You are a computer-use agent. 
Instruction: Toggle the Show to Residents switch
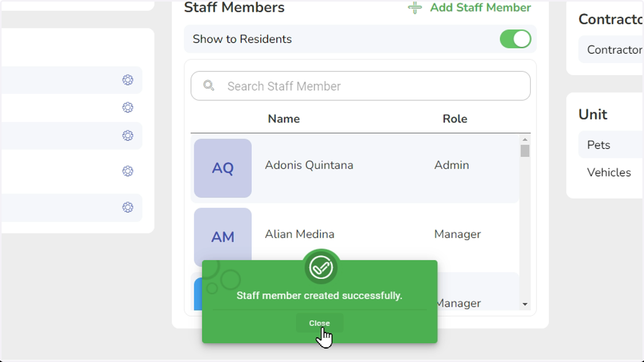coord(515,39)
